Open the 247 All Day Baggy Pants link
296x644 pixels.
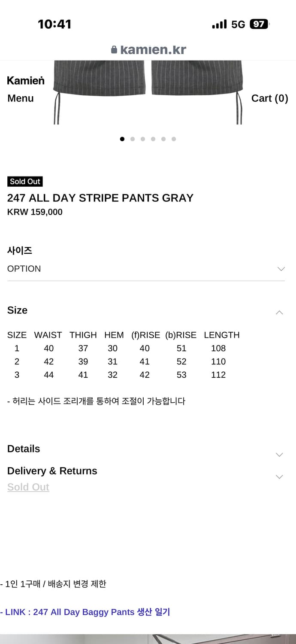(x=85, y=612)
